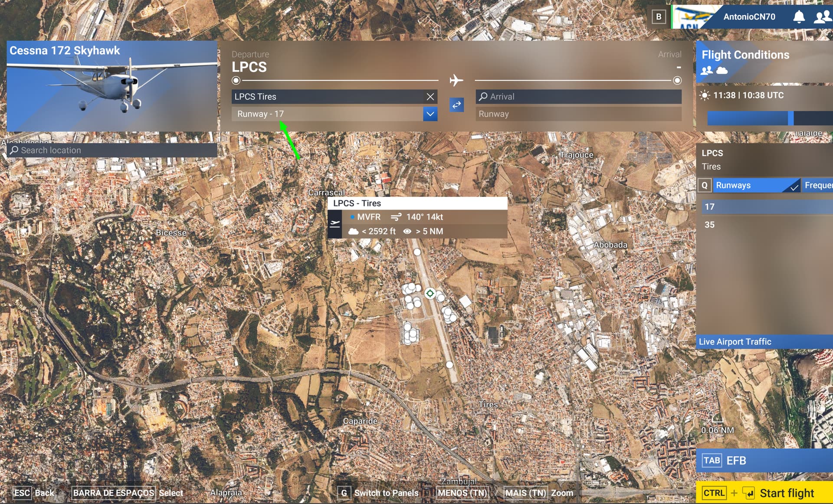The width and height of the screenshot is (833, 504).
Task: Click Select in the bottom bar
Action: pyautogui.click(x=171, y=493)
